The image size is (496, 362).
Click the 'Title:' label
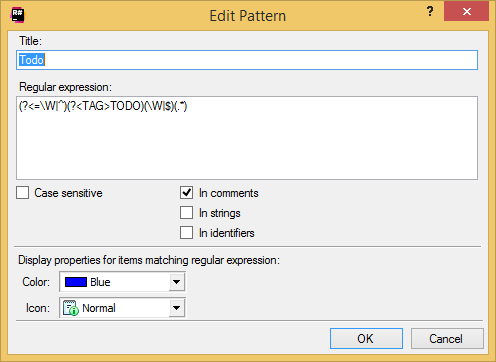point(30,41)
